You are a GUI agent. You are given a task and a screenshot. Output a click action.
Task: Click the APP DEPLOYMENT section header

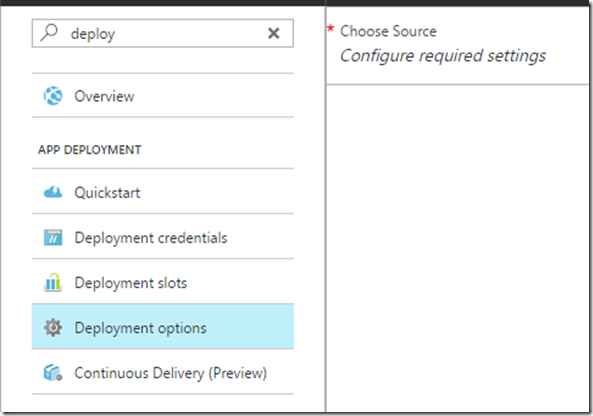tap(90, 150)
